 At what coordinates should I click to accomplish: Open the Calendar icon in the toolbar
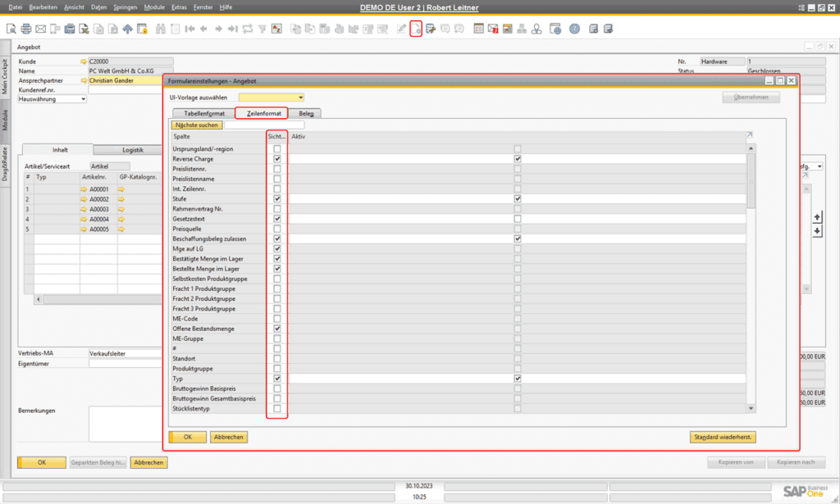[479, 29]
